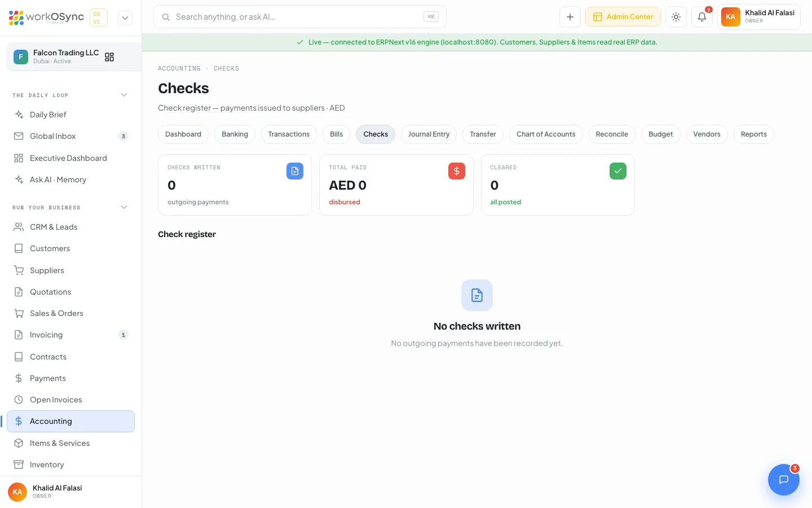This screenshot has height=508, width=812.
Task: Click the workspace grid icon beside Falcon Trading LLC
Action: [109, 57]
